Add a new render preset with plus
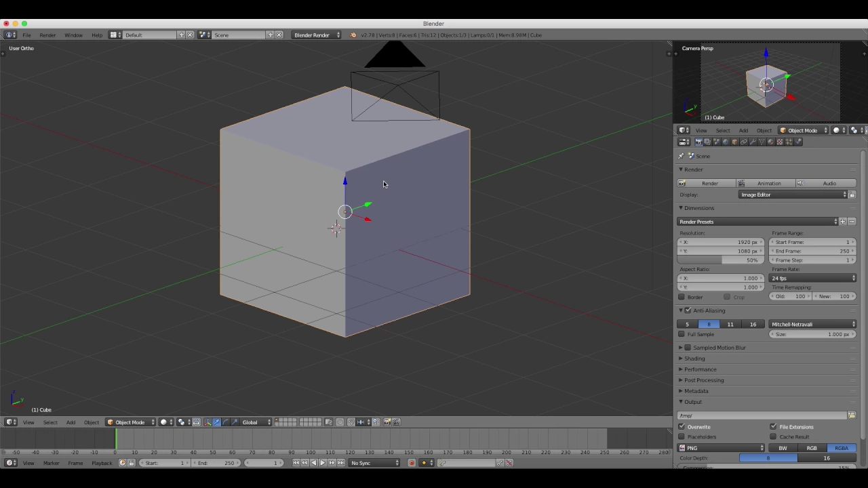Image resolution: width=868 pixels, height=488 pixels. [x=843, y=222]
